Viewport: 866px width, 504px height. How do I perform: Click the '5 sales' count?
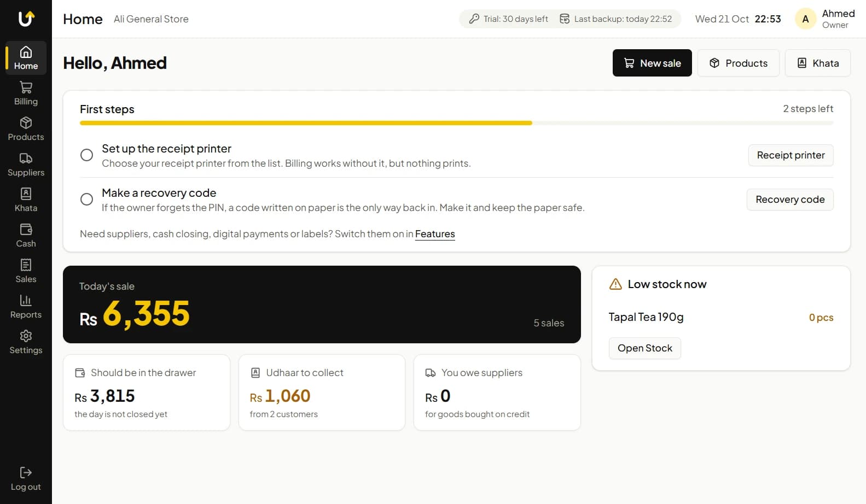coord(549,323)
